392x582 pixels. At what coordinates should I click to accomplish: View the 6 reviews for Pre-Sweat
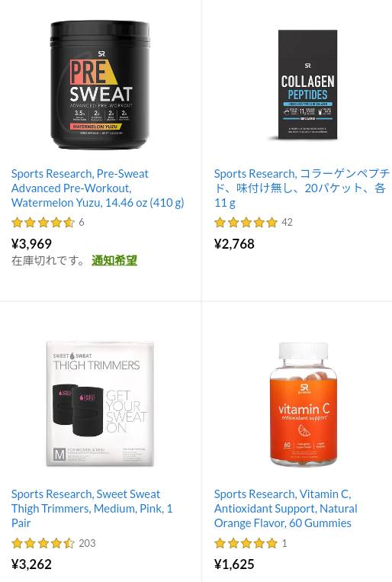pos(82,222)
